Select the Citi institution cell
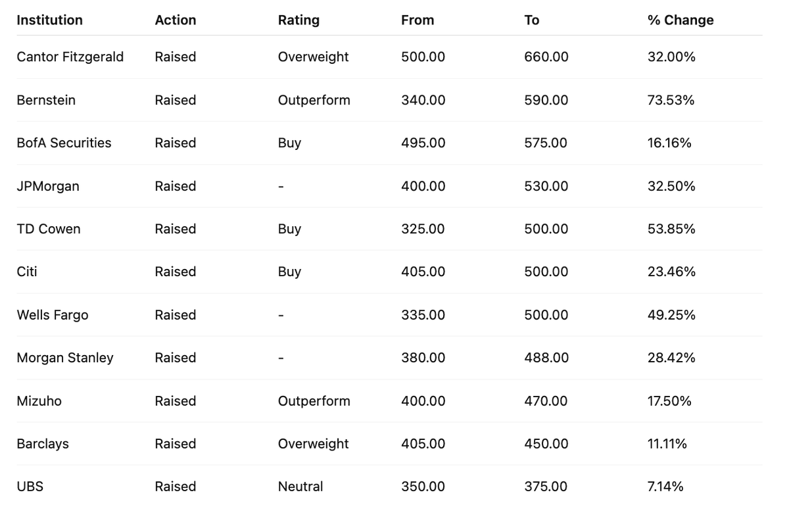 pyautogui.click(x=27, y=272)
